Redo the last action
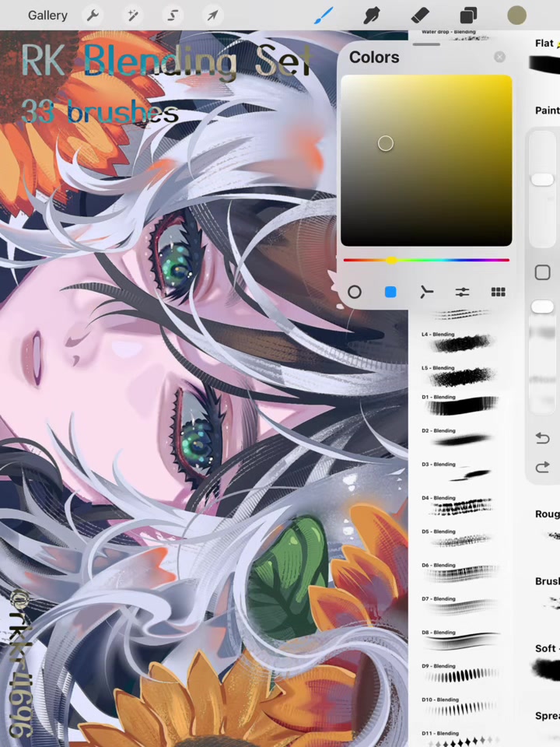Image resolution: width=560 pixels, height=747 pixels. pyautogui.click(x=542, y=467)
